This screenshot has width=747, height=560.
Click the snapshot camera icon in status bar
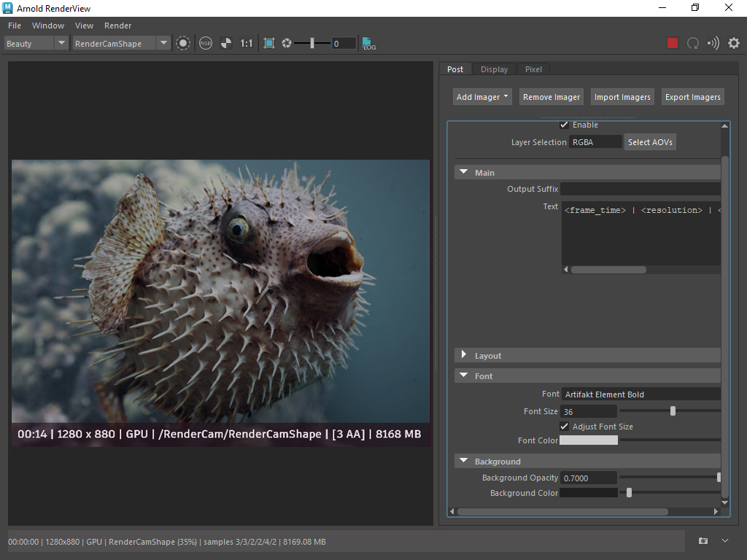(x=703, y=541)
